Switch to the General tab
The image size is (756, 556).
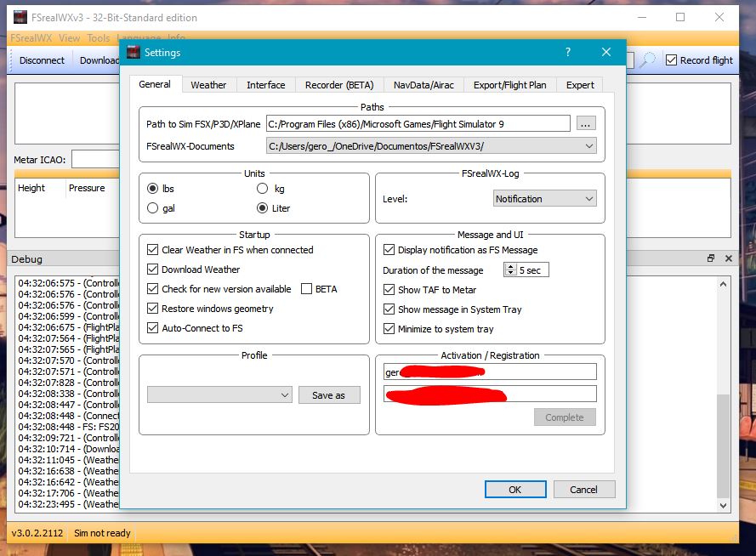[x=155, y=84]
